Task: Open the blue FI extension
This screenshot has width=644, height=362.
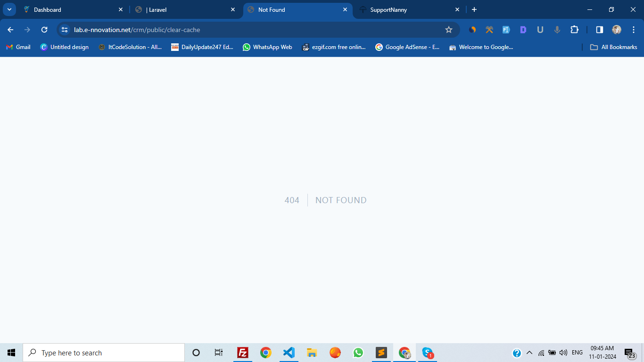Action: [x=506, y=30]
